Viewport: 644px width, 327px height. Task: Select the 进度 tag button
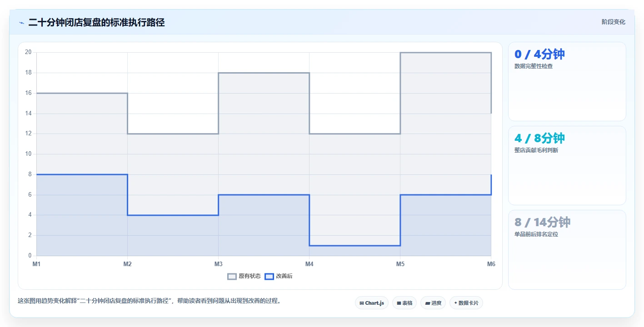tap(433, 303)
